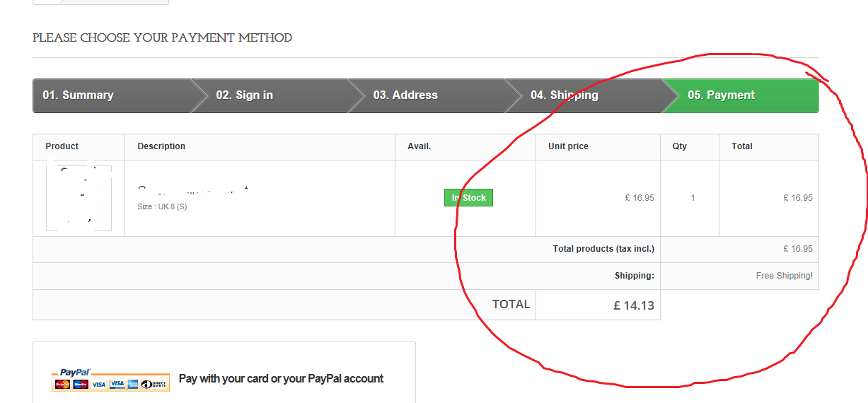Return to the 02. Sign in step
Screen dimensions: 868x403
tap(244, 95)
